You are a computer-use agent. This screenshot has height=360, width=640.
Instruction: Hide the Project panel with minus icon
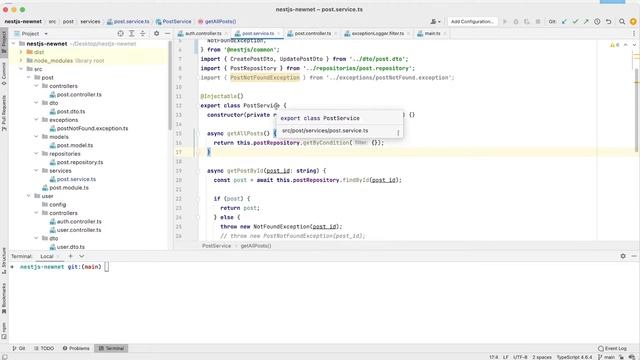coord(167,33)
